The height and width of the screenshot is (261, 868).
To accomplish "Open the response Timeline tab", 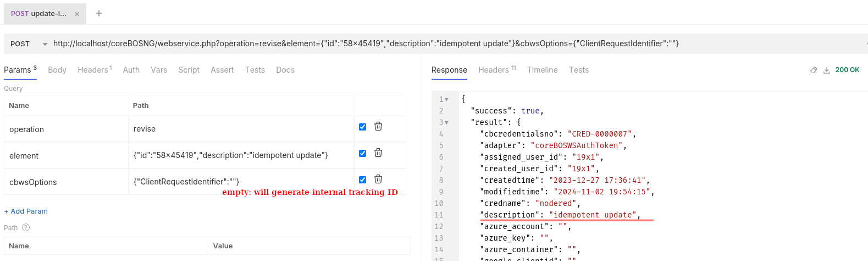I will point(542,70).
